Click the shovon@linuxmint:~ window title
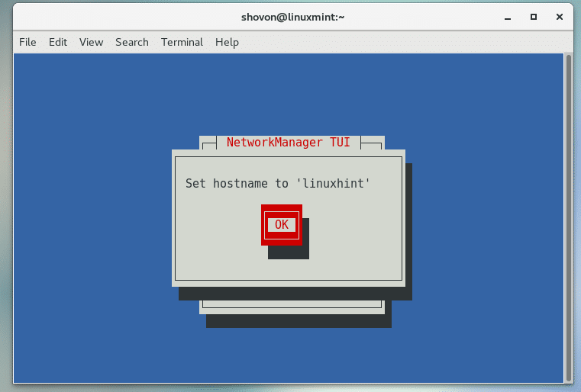This screenshot has width=581, height=392. coord(292,17)
